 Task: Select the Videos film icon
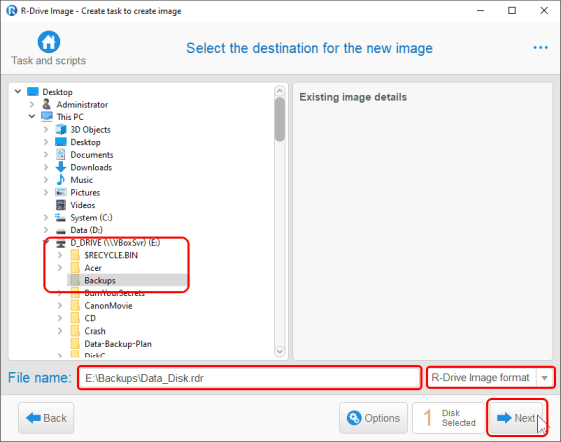pos(61,205)
